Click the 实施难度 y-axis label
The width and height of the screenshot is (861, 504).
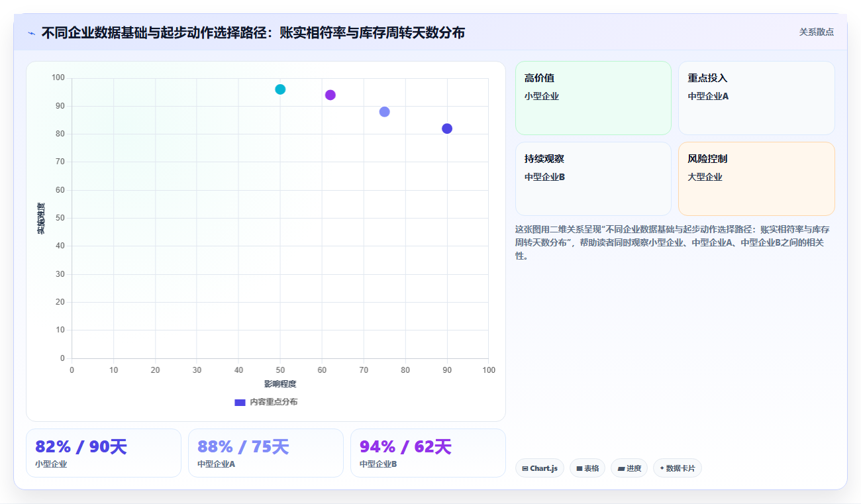(41, 218)
